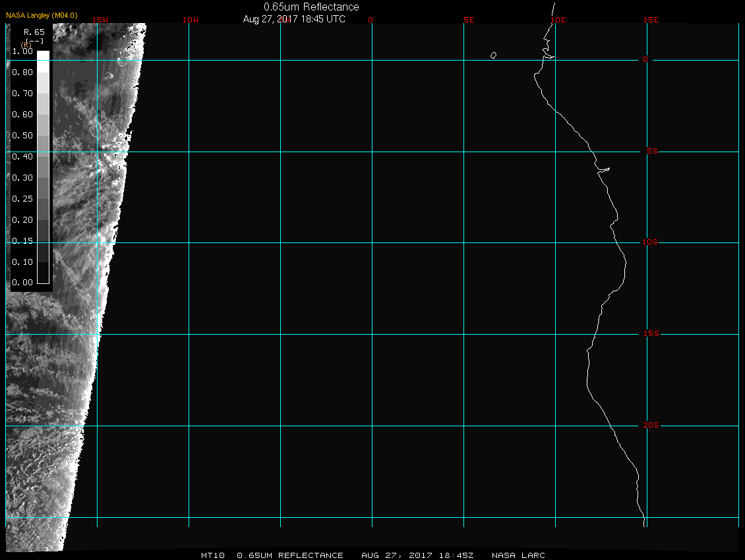Click the 0.50 value on reflectance scale
The height and width of the screenshot is (560, 745).
coord(22,136)
